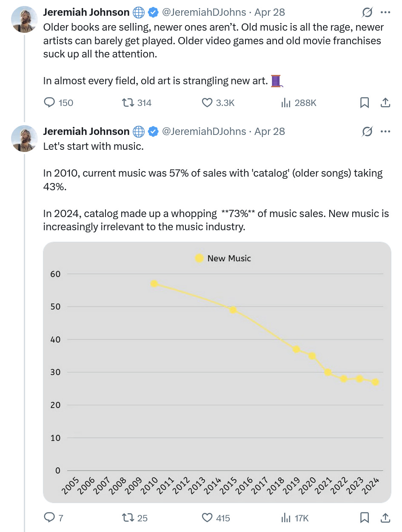Bookmark the first tweet
This screenshot has height=532, width=402.
[365, 103]
